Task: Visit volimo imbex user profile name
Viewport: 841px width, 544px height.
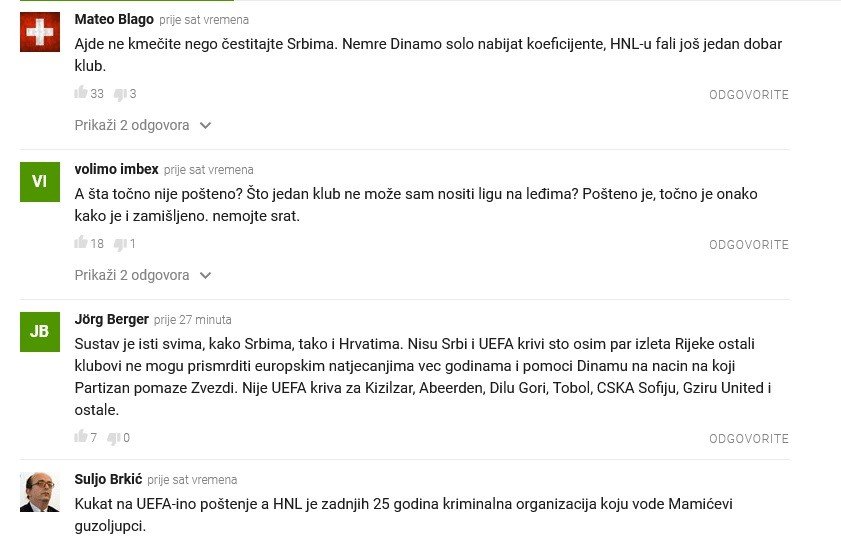Action: click(x=116, y=169)
